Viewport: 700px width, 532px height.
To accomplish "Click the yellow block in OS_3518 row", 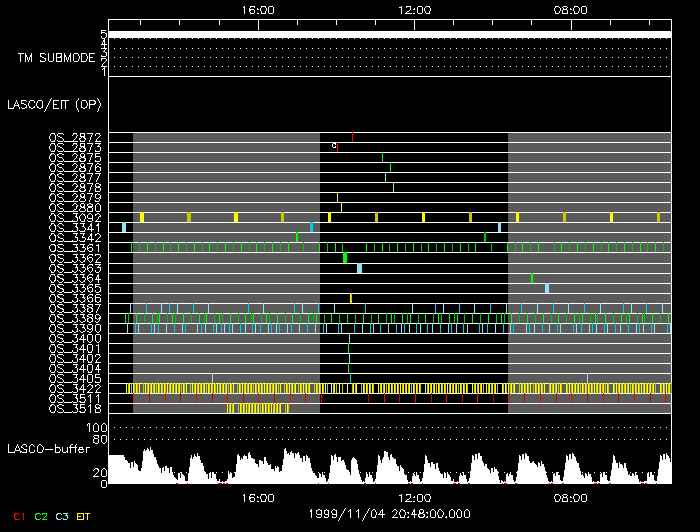I will click(x=257, y=408).
